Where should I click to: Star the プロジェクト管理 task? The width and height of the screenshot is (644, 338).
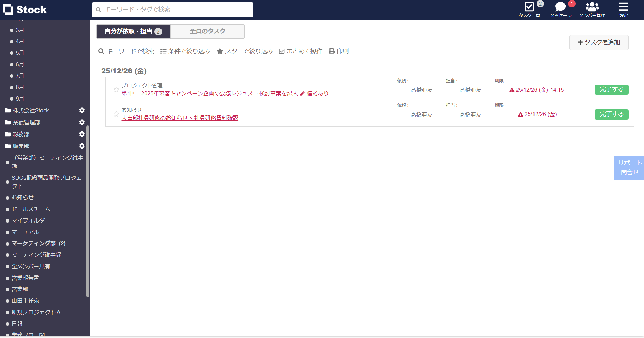pyautogui.click(x=116, y=90)
